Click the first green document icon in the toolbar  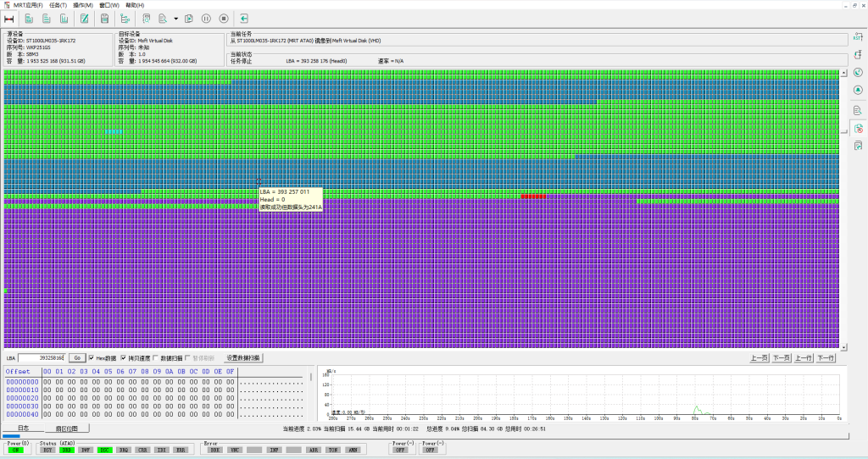29,19
